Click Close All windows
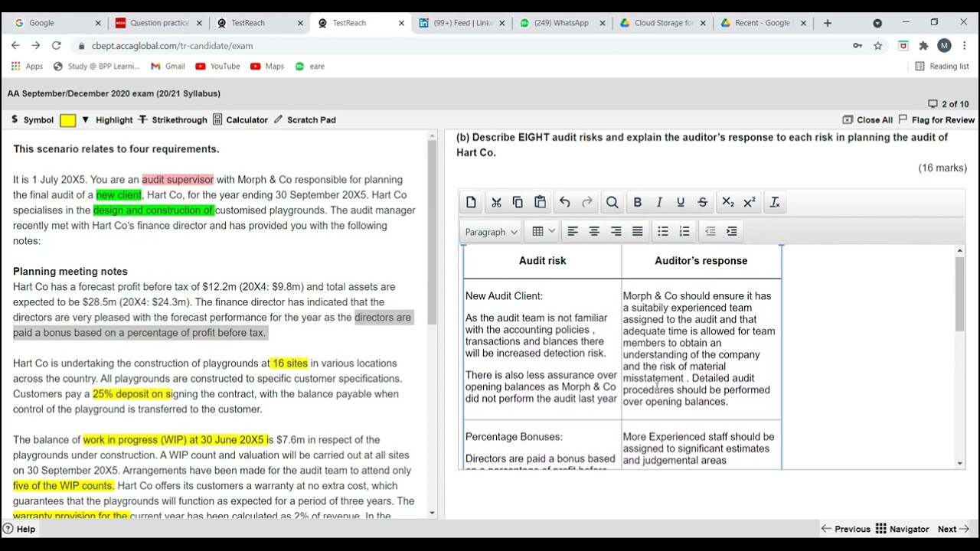Image resolution: width=980 pixels, height=551 pixels. tap(867, 120)
